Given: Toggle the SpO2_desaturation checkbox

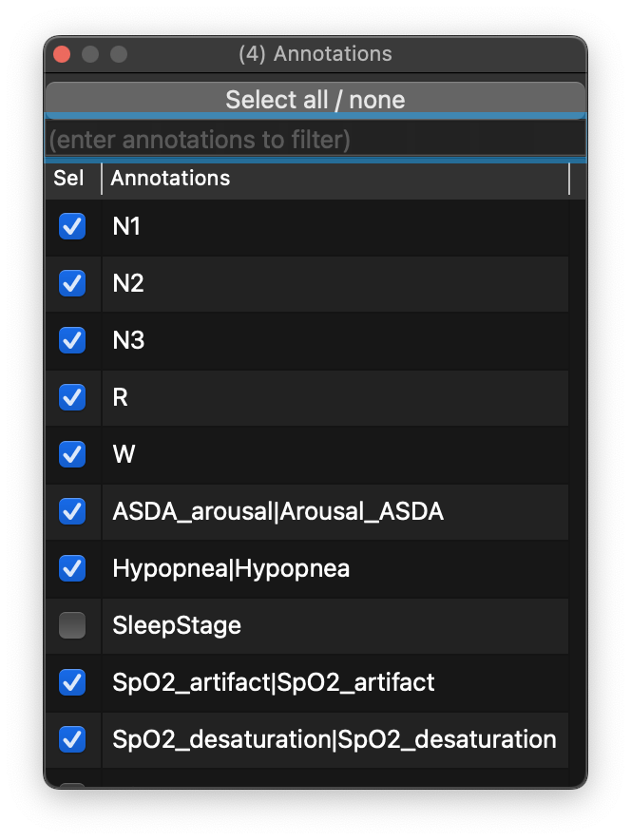Looking at the screenshot, I should (x=72, y=739).
